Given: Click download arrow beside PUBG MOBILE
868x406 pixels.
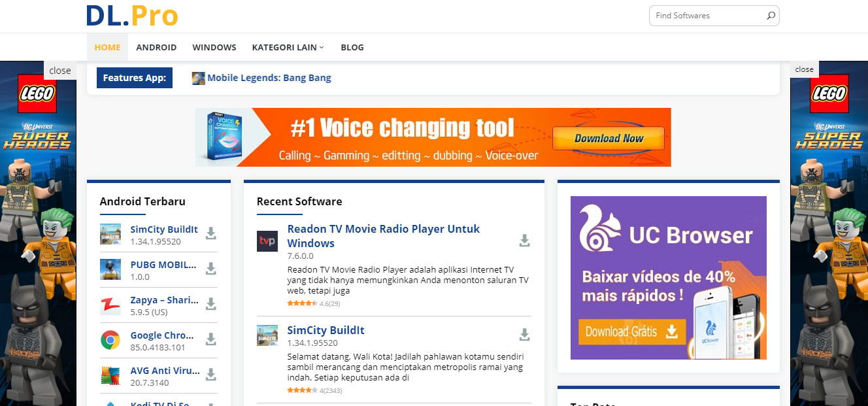Looking at the screenshot, I should [210, 269].
